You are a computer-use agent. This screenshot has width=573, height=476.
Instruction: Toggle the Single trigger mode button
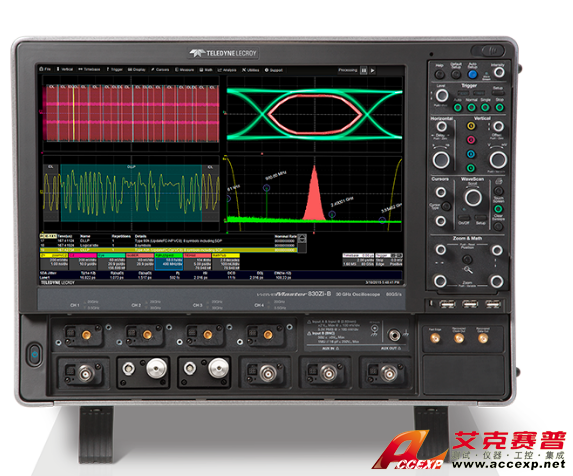click(x=485, y=107)
